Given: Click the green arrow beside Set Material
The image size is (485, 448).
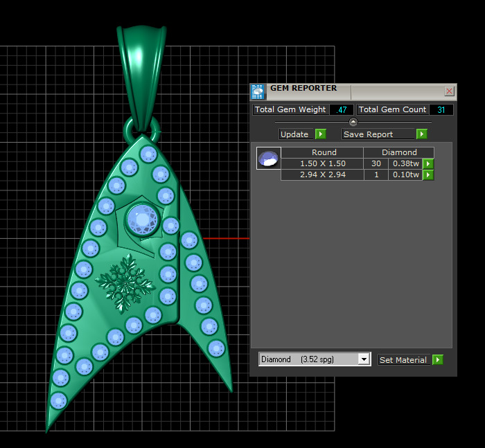Looking at the screenshot, I should (438, 360).
